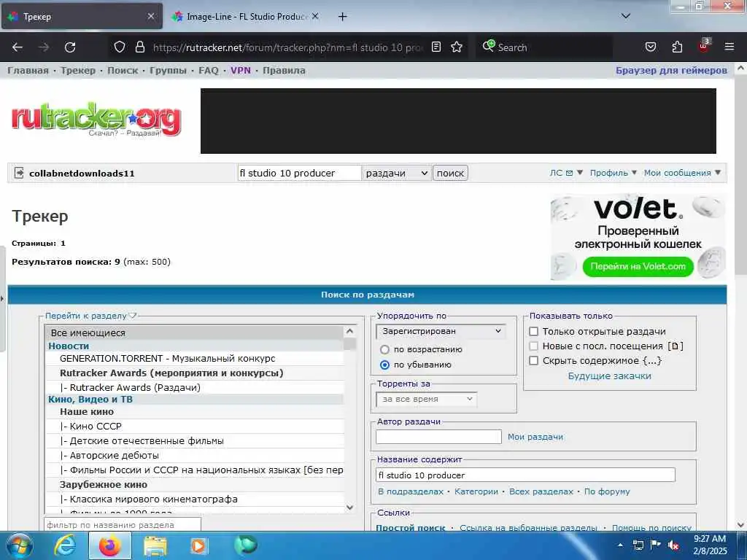Open the Главная menu link

click(28, 71)
